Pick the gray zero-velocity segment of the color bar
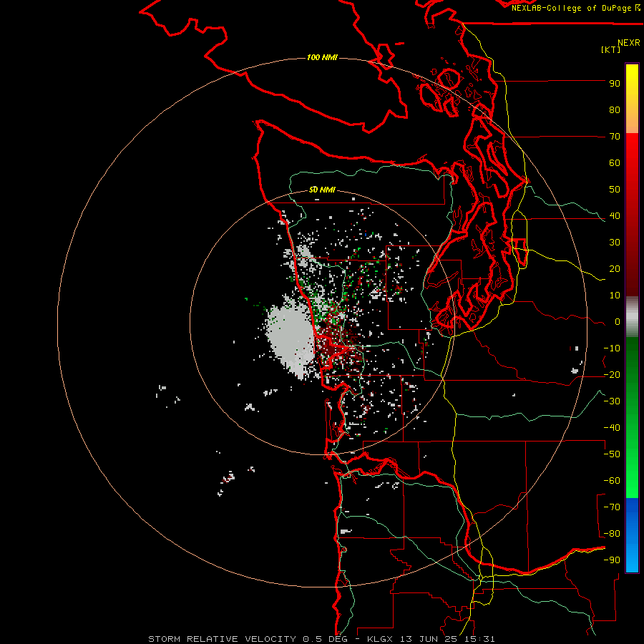This screenshot has width=644, height=644. pyautogui.click(x=632, y=317)
